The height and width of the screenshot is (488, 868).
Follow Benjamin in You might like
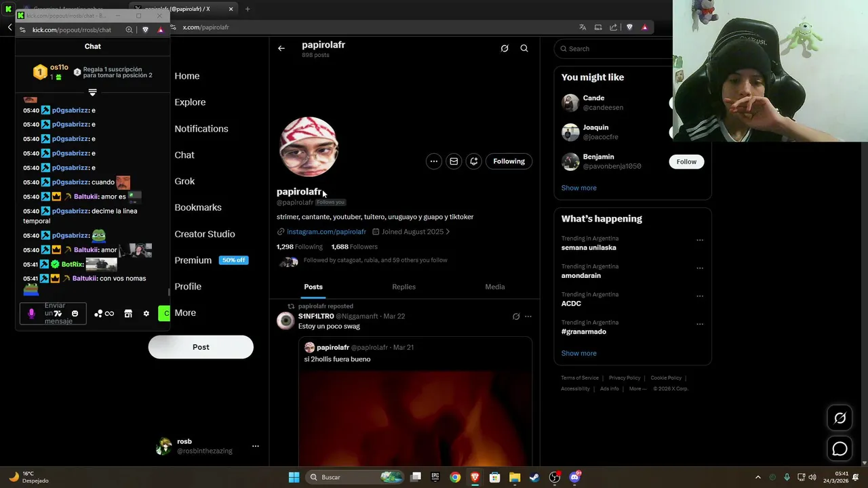[x=686, y=161]
